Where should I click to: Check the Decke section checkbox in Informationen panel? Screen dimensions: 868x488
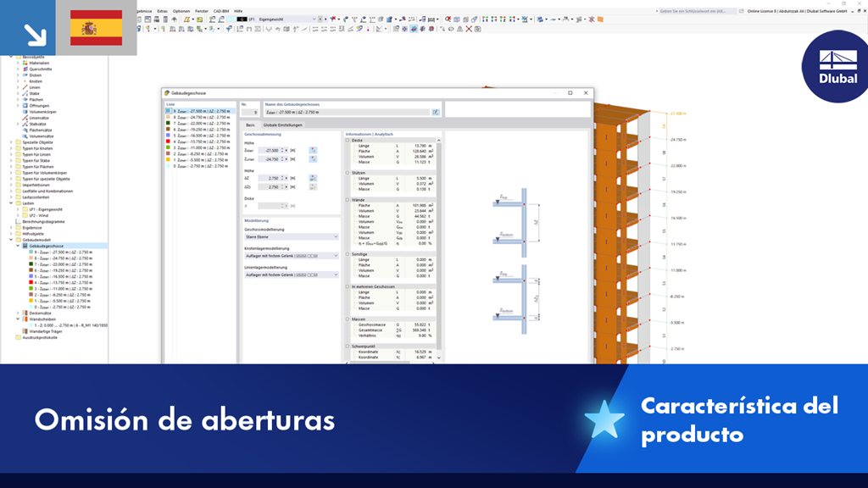347,140
